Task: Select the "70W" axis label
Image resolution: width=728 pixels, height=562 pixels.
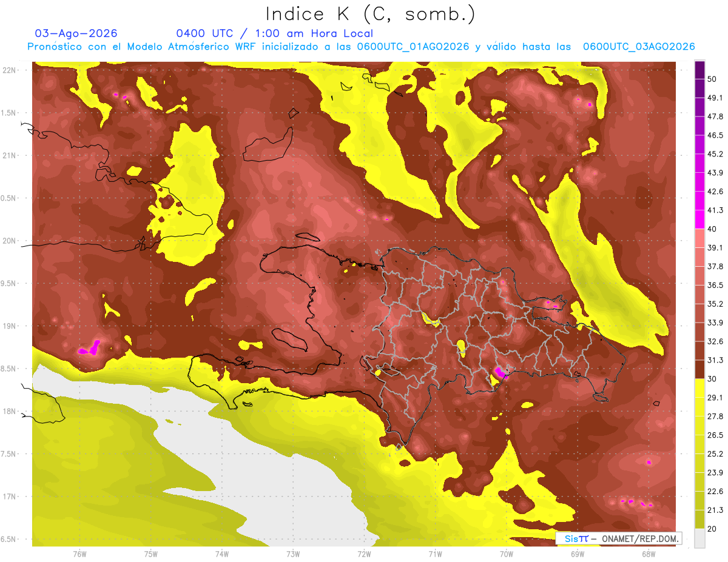Action: pyautogui.click(x=507, y=554)
